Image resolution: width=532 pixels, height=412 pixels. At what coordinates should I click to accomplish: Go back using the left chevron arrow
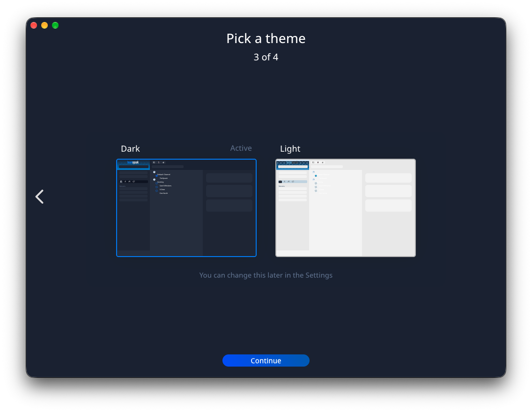click(40, 197)
